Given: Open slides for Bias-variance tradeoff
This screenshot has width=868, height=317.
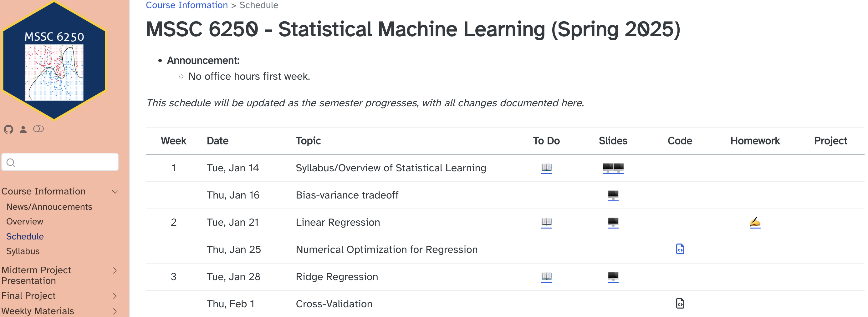Looking at the screenshot, I should coord(613,195).
